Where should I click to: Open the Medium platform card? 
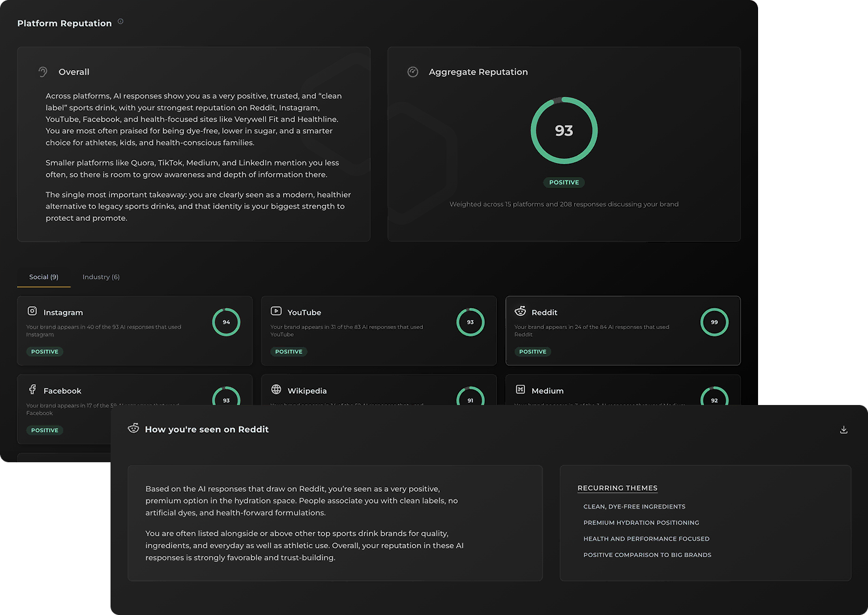click(x=623, y=390)
